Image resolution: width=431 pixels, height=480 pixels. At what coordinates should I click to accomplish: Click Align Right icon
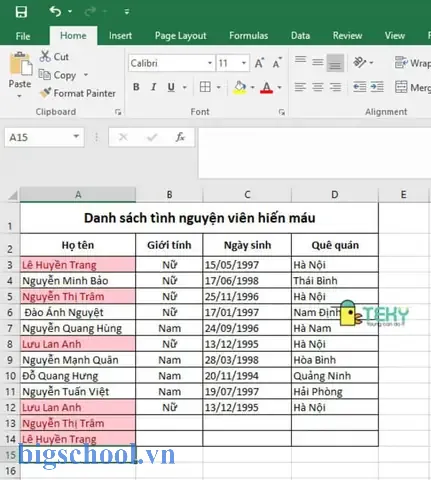point(335,87)
